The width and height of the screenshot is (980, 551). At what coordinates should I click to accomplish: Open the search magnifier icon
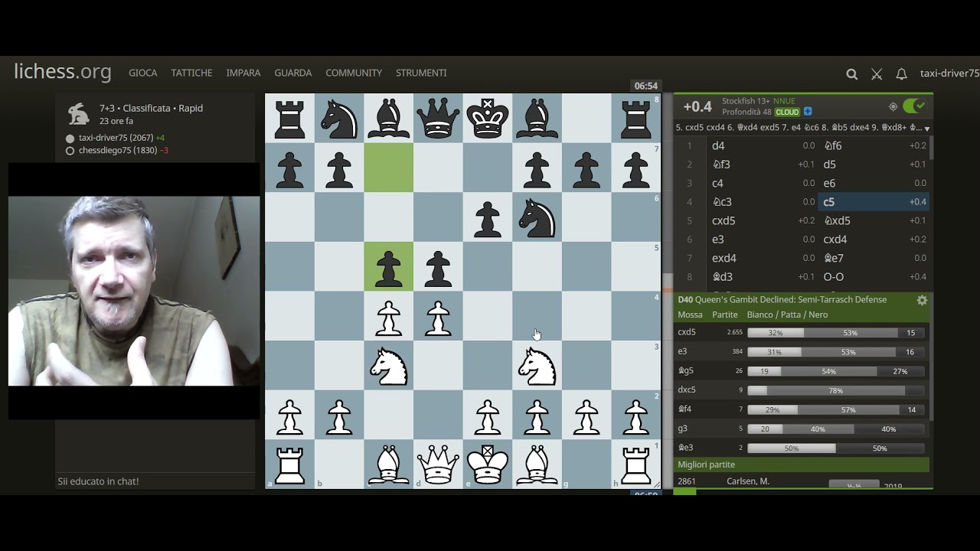[851, 74]
